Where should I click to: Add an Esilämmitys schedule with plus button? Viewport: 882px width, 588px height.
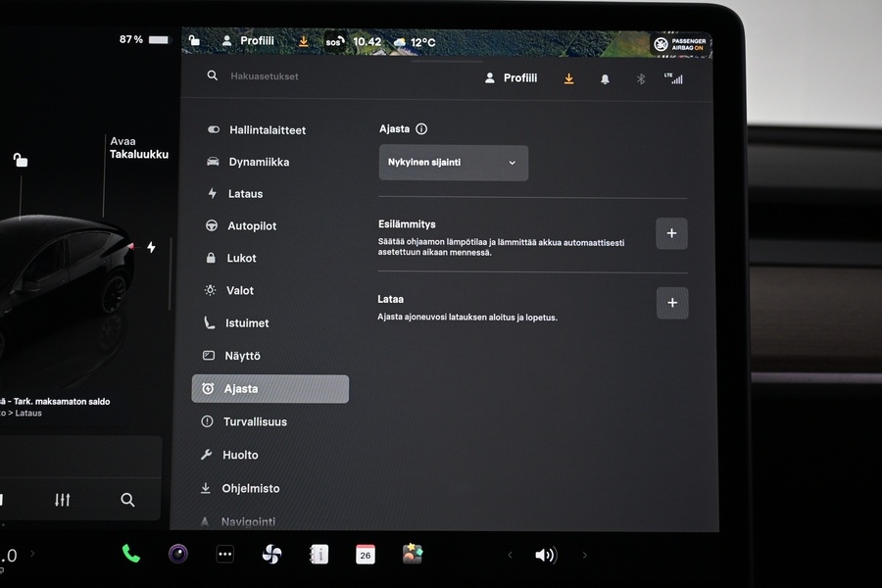[671, 233]
